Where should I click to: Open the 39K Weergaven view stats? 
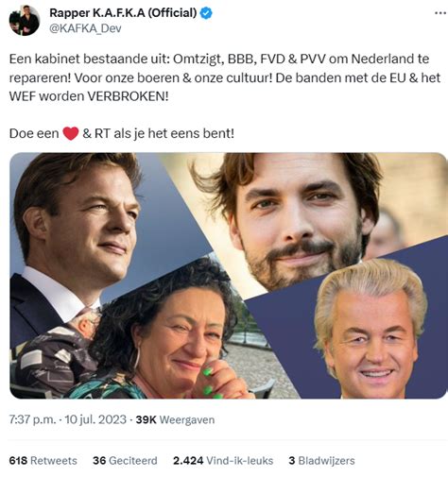[175, 419]
